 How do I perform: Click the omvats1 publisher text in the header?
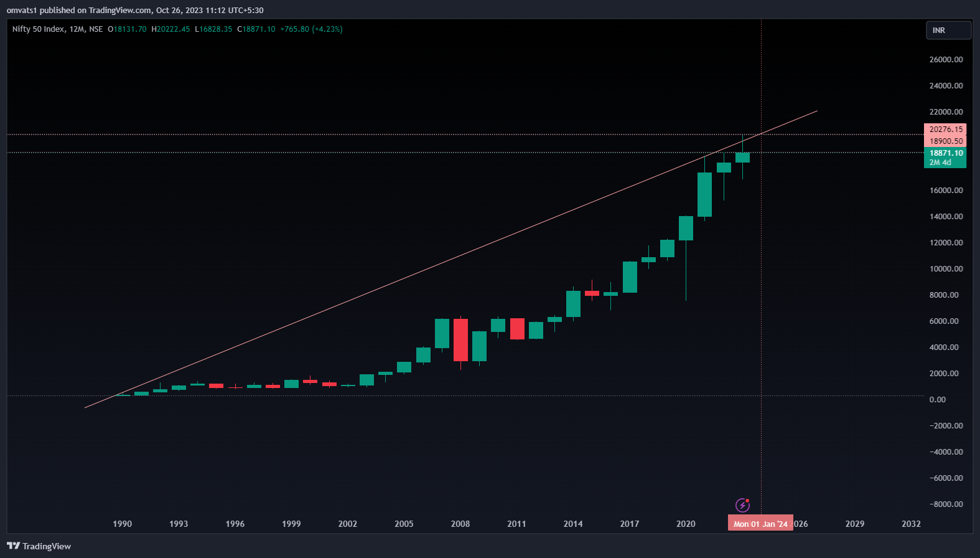(22, 10)
